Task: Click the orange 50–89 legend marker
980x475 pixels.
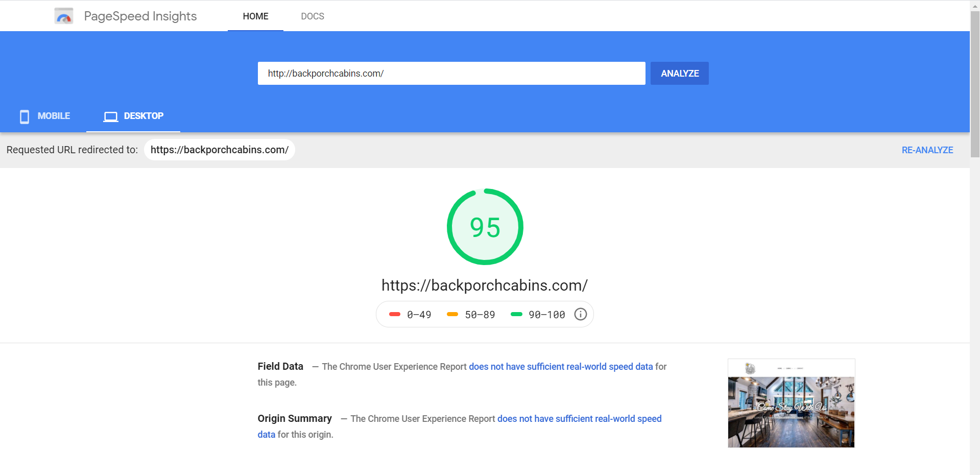Action: click(x=452, y=314)
